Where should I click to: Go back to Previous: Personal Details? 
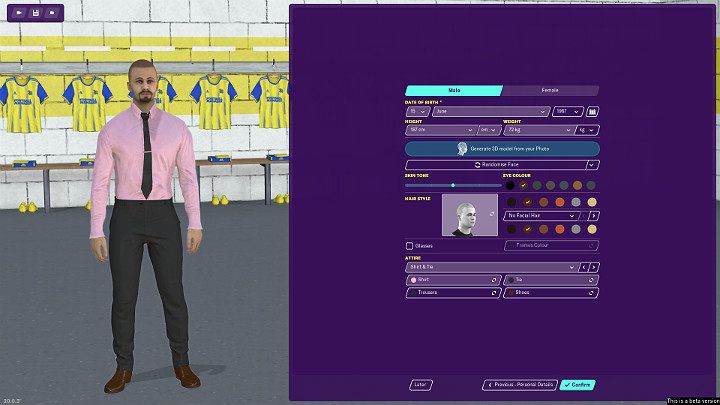tap(520, 385)
